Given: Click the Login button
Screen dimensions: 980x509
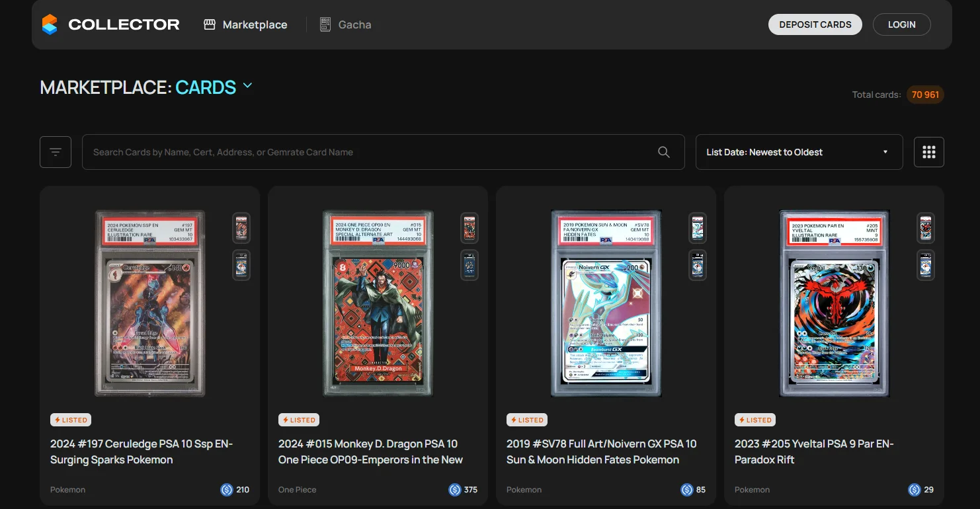Looking at the screenshot, I should click(902, 24).
